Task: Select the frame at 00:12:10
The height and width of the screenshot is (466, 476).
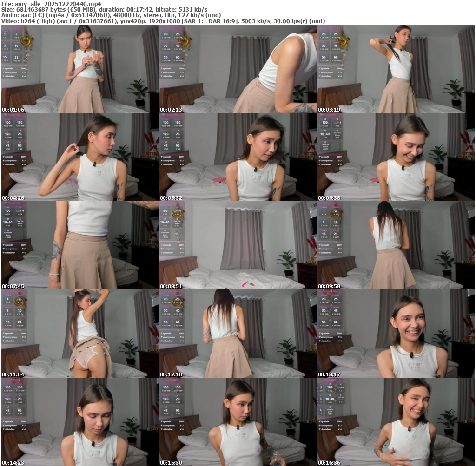Action: tap(238, 334)
